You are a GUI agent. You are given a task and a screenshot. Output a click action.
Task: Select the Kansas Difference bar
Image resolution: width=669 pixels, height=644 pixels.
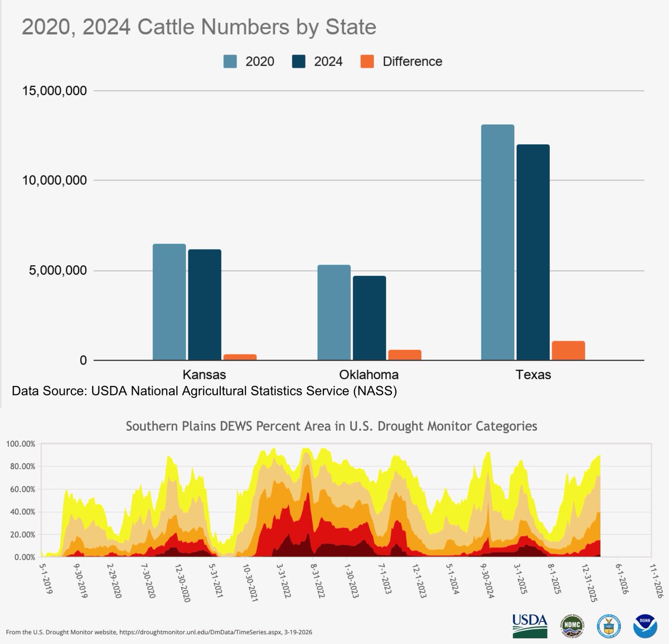coord(240,357)
